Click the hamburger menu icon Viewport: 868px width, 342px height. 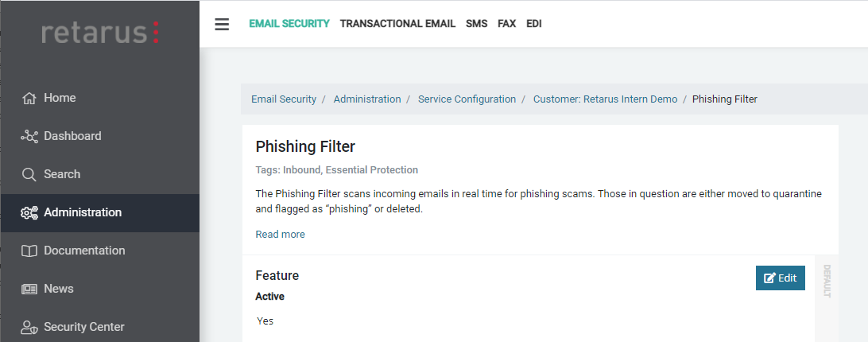[222, 24]
